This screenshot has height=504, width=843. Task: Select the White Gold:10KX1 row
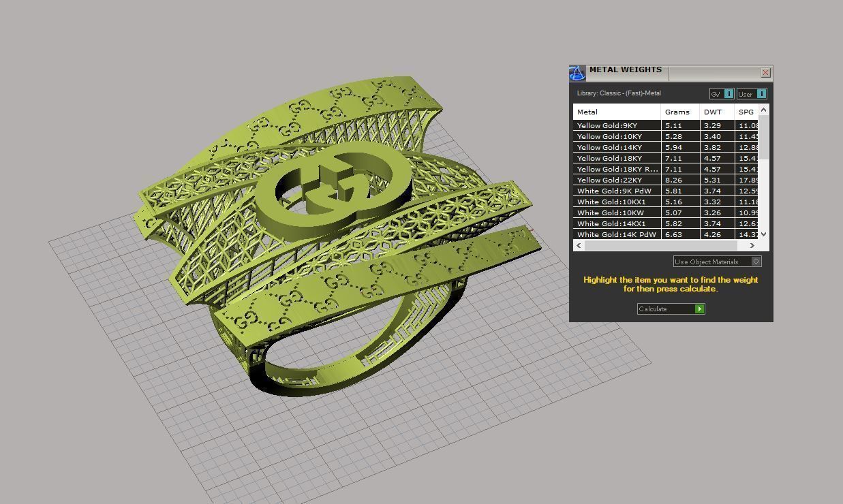[665, 202]
